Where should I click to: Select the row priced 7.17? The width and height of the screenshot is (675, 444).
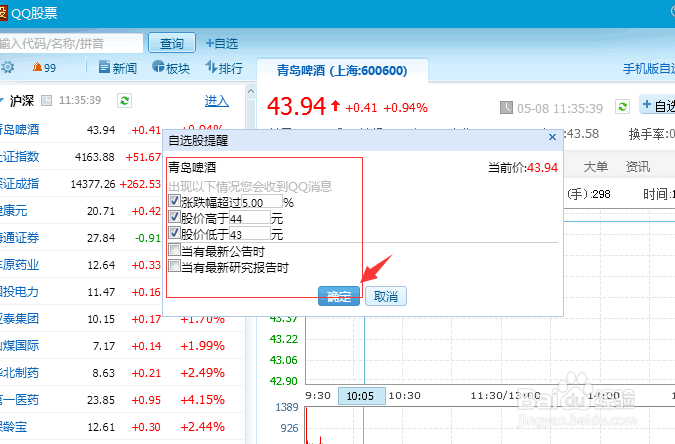click(x=122, y=345)
